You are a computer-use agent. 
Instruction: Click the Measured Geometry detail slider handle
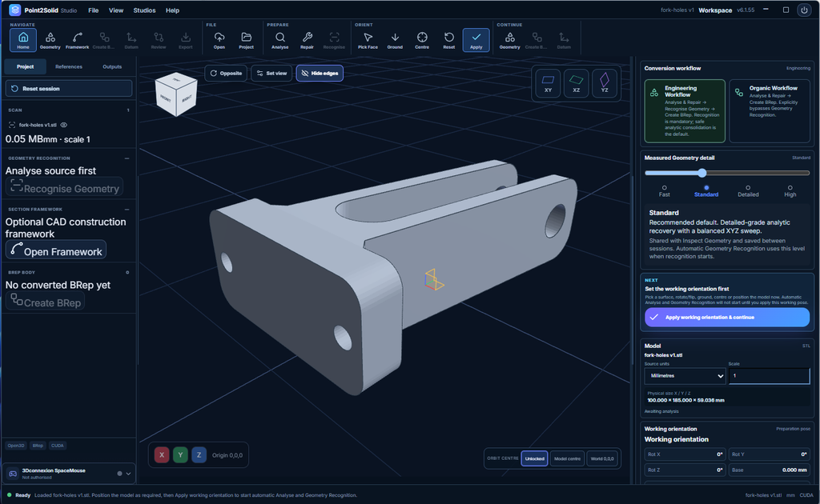[x=701, y=173]
